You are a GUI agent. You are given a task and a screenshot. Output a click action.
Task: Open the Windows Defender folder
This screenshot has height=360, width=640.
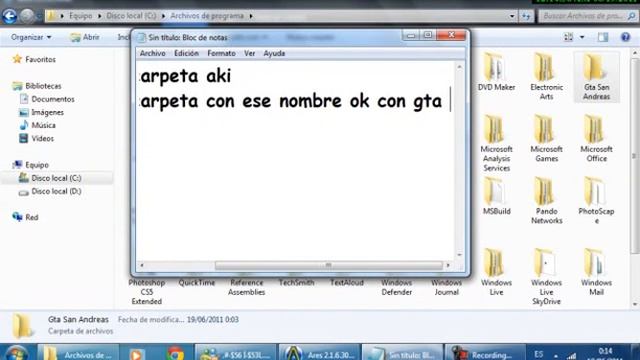coord(396,287)
